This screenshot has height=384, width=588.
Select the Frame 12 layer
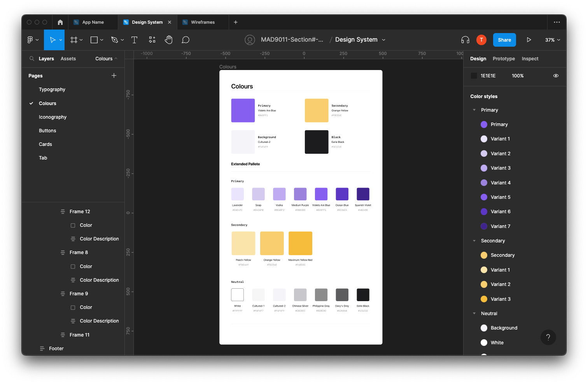[x=80, y=212]
